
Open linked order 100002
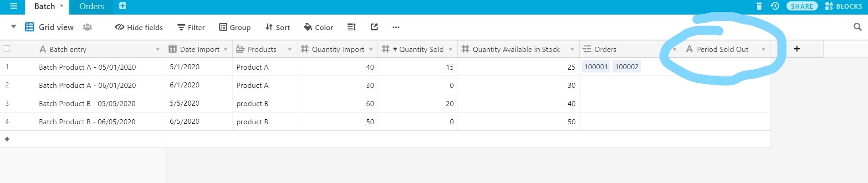tap(627, 67)
